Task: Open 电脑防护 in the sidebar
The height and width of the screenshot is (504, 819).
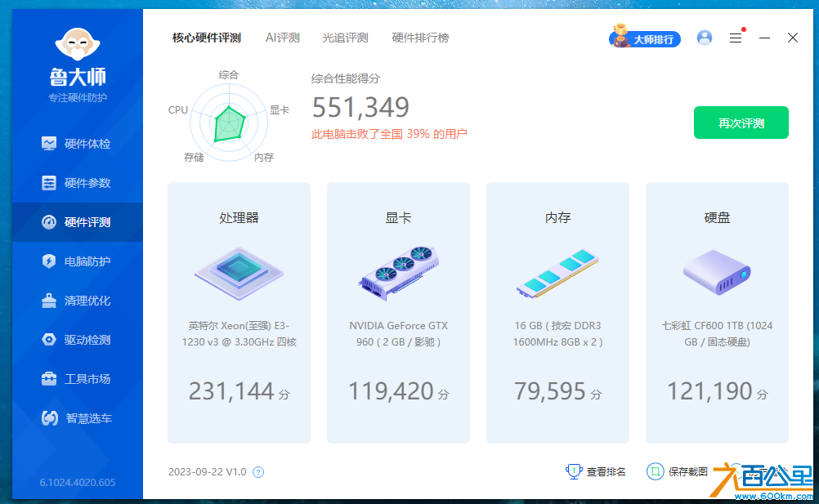Action: click(x=78, y=261)
